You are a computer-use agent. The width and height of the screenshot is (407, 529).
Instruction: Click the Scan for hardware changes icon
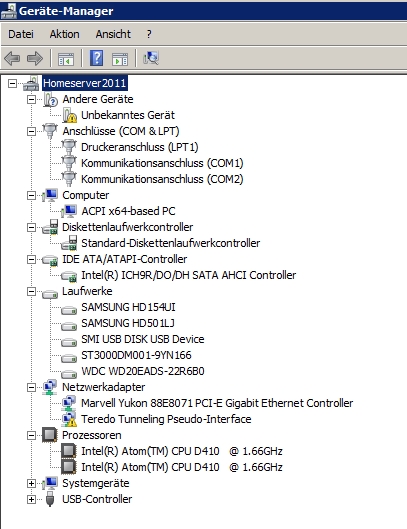click(x=151, y=58)
